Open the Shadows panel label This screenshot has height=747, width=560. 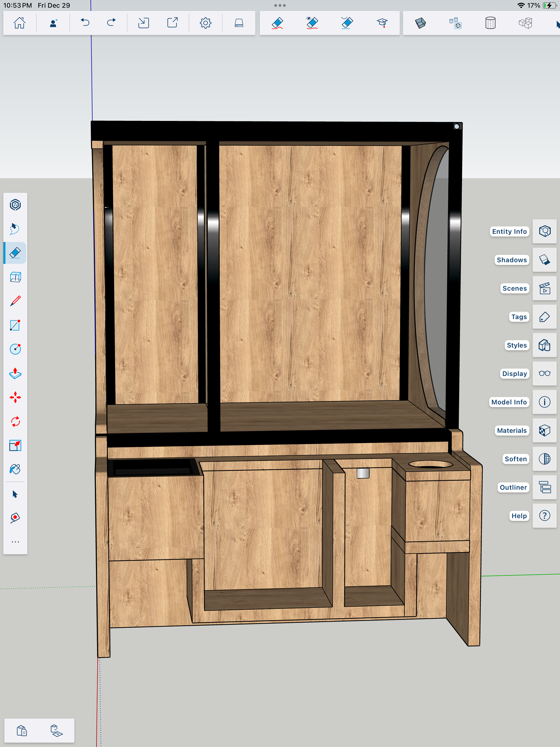point(511,260)
